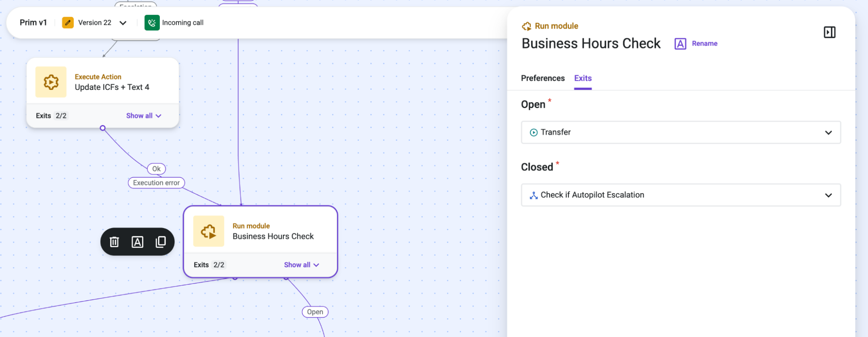868x337 pixels.
Task: Click the Open exit label below the module node
Action: click(x=315, y=312)
